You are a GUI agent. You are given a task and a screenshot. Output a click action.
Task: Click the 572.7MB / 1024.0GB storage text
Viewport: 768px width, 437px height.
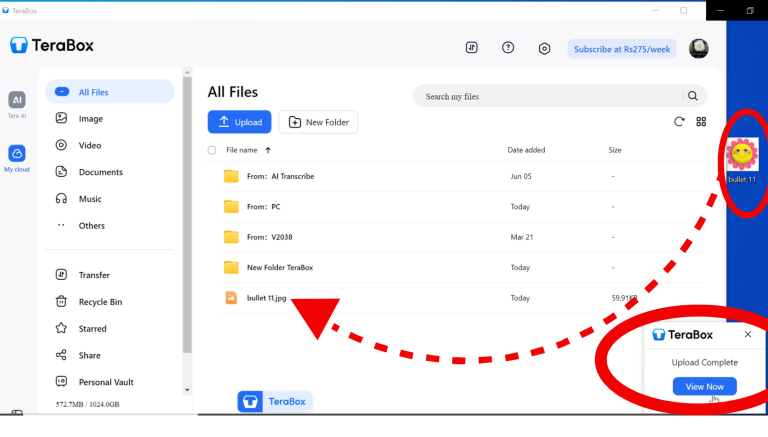pos(87,404)
